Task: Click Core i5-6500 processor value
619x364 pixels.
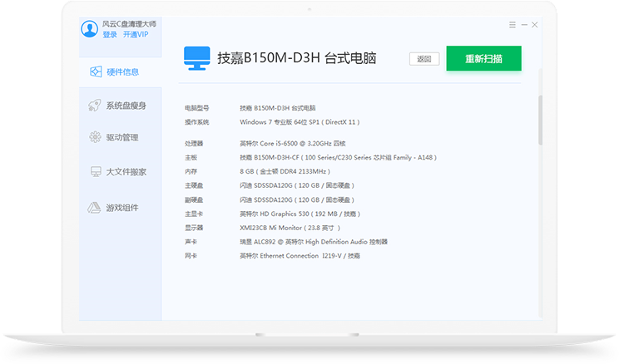Action: pyautogui.click(x=293, y=144)
